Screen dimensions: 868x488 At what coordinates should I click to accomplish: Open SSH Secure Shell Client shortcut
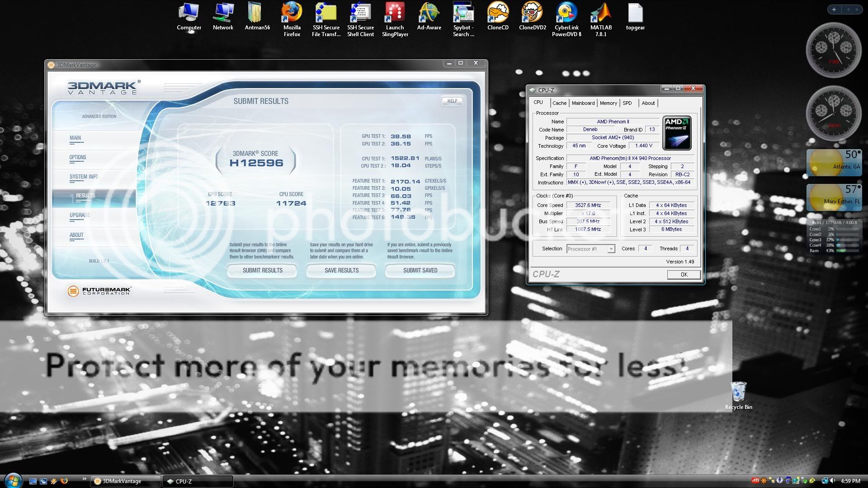[x=360, y=19]
